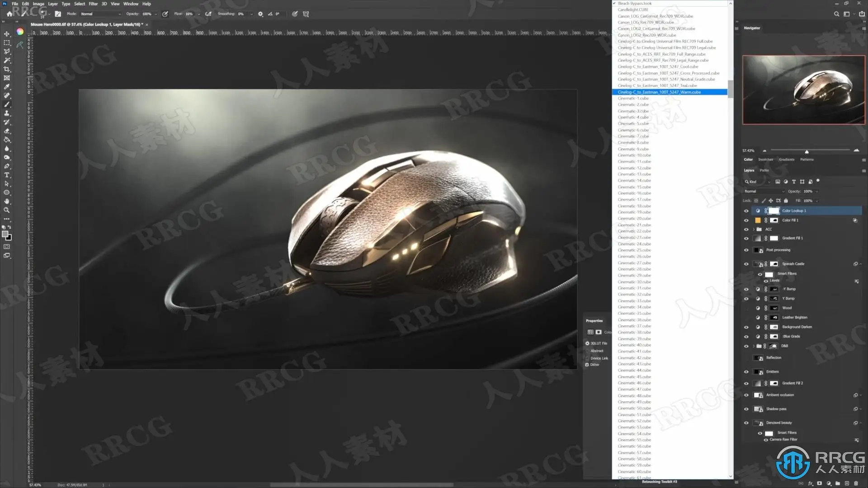Image resolution: width=868 pixels, height=488 pixels.
Task: Click the foreground color swatch
Action: [x=5, y=234]
